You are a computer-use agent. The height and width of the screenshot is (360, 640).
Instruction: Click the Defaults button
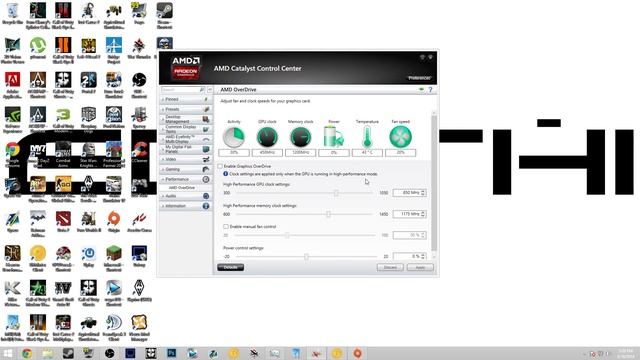[231, 267]
